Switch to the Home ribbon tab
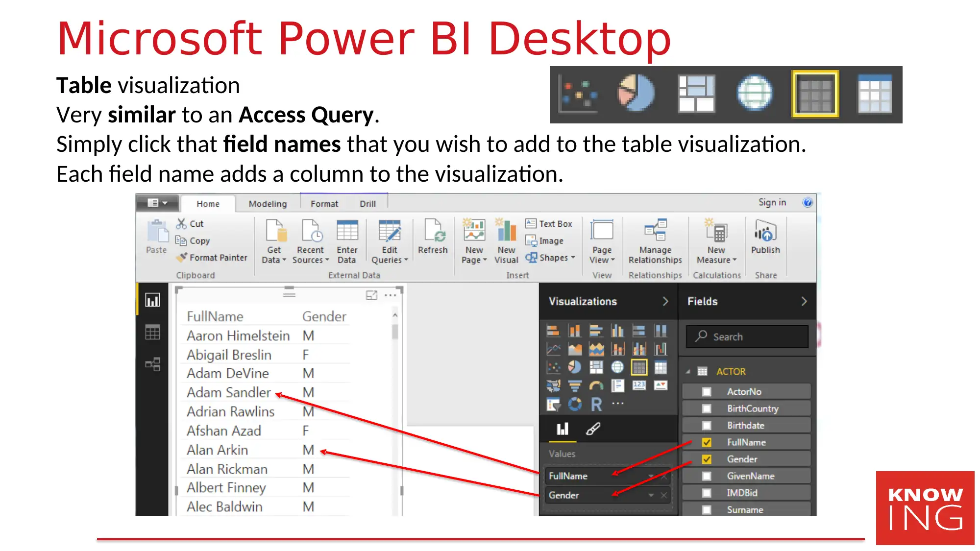Image resolution: width=980 pixels, height=551 pixels. 208,204
